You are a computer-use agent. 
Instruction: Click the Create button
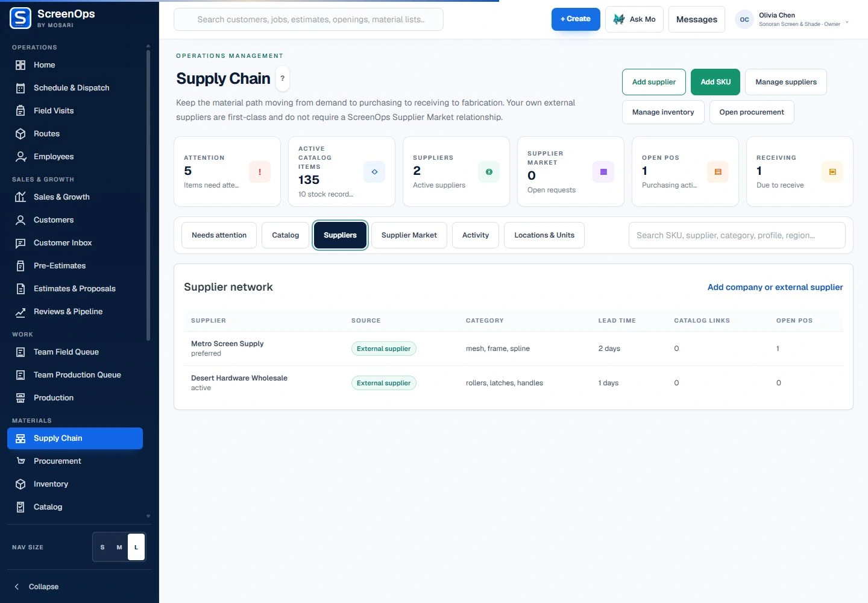coord(576,19)
